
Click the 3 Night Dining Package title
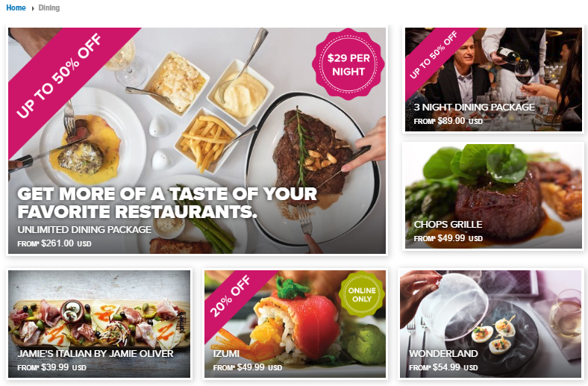click(x=475, y=108)
